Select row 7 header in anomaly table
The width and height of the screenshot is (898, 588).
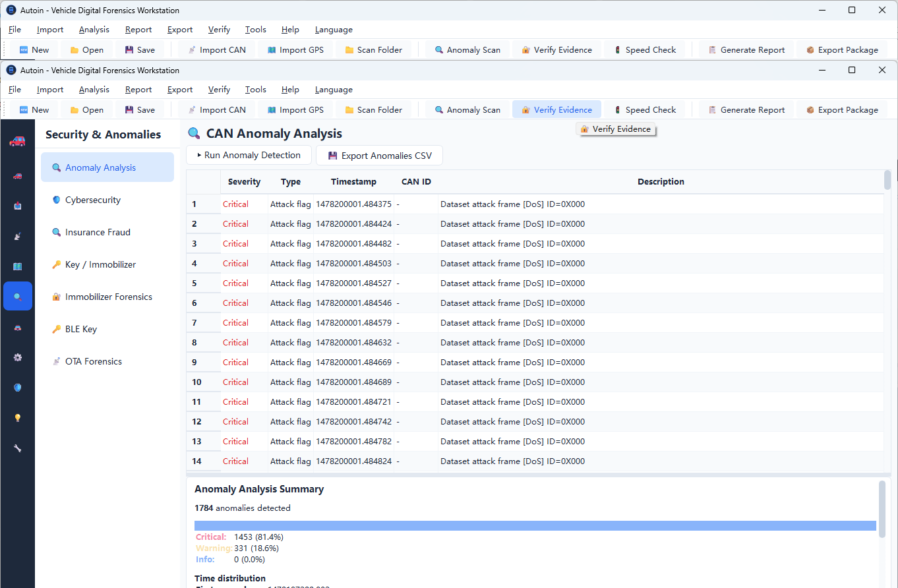pos(203,323)
